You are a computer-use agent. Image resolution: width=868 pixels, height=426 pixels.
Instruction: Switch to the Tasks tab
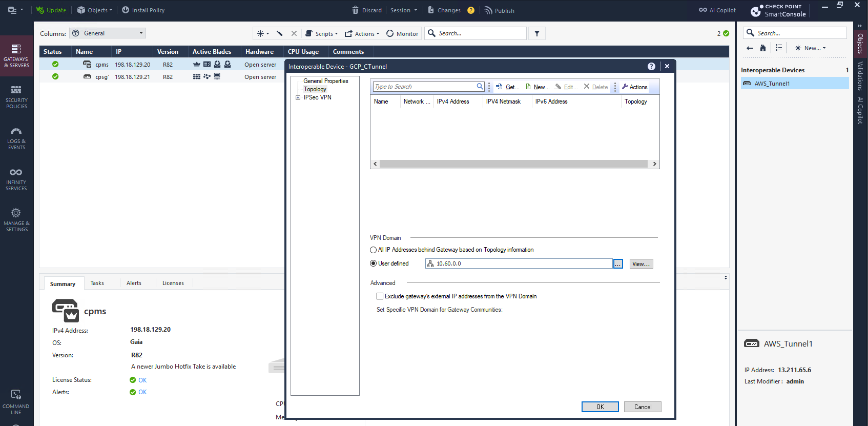tap(97, 283)
